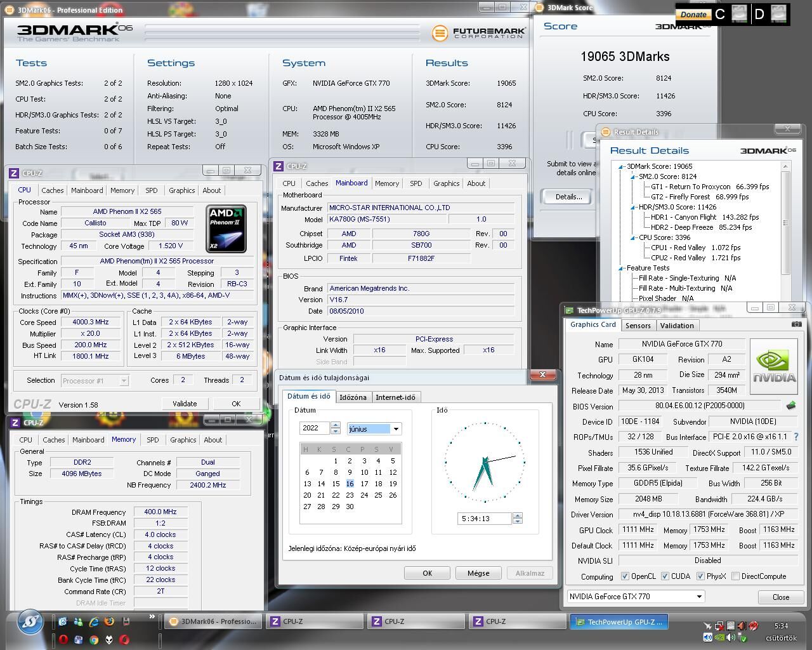The height and width of the screenshot is (650, 812).
Task: Collapse the CPU Score tree node
Action: pos(634,237)
